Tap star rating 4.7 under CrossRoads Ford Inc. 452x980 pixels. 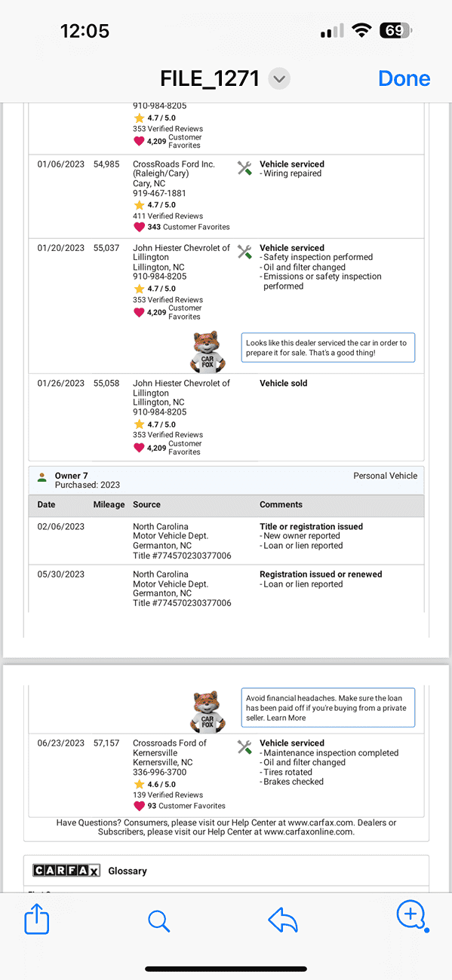click(x=155, y=205)
